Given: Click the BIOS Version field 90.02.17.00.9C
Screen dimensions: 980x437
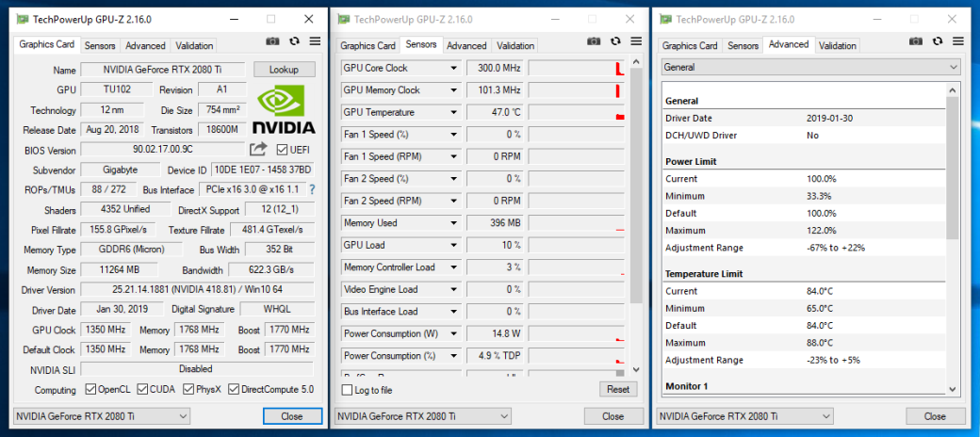Looking at the screenshot, I should click(x=163, y=150).
